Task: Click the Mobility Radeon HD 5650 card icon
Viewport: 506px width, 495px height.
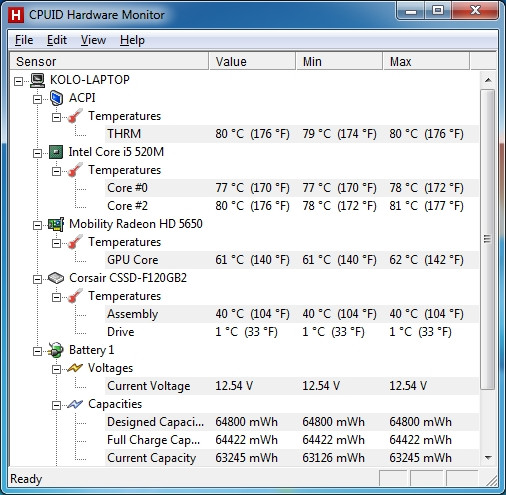Action: pos(56,224)
